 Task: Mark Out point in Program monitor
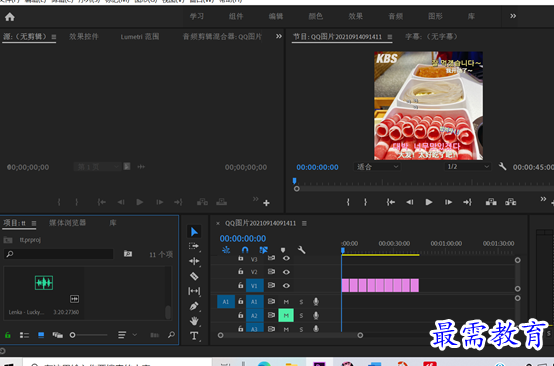[x=365, y=202]
